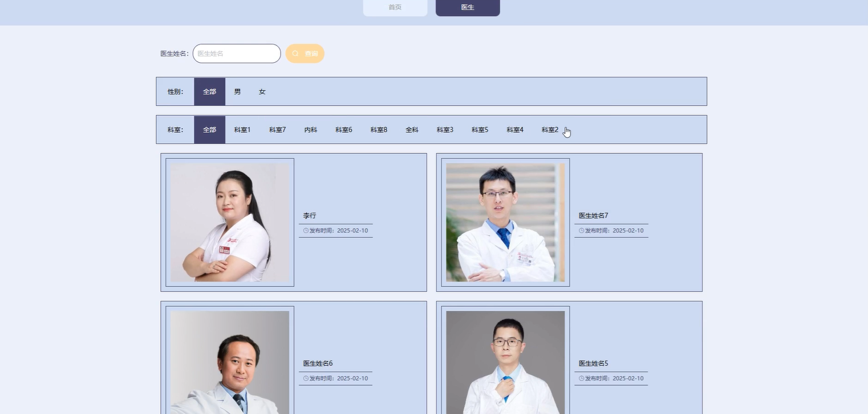This screenshot has width=868, height=414.
Task: Open 医生姓名7's profile link
Action: coord(593,216)
